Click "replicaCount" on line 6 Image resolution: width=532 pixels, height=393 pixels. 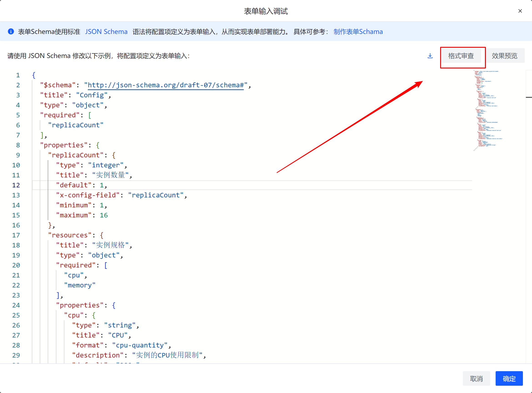pyautogui.click(x=76, y=125)
